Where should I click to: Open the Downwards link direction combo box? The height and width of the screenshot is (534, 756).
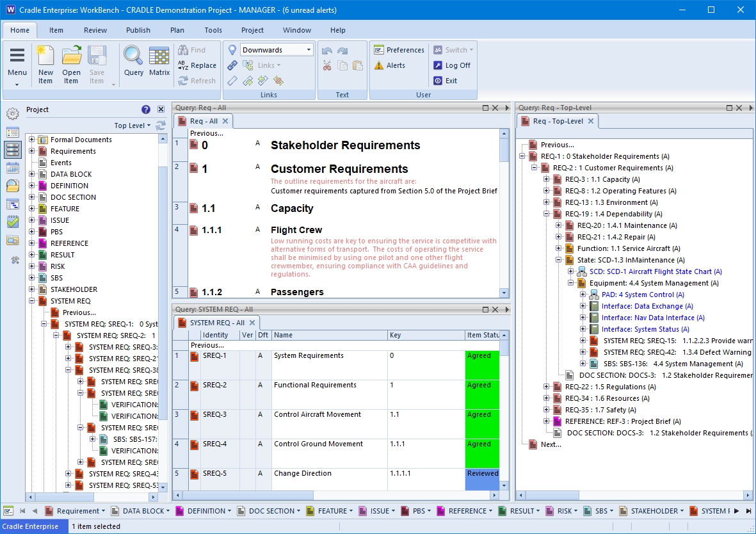(x=277, y=50)
